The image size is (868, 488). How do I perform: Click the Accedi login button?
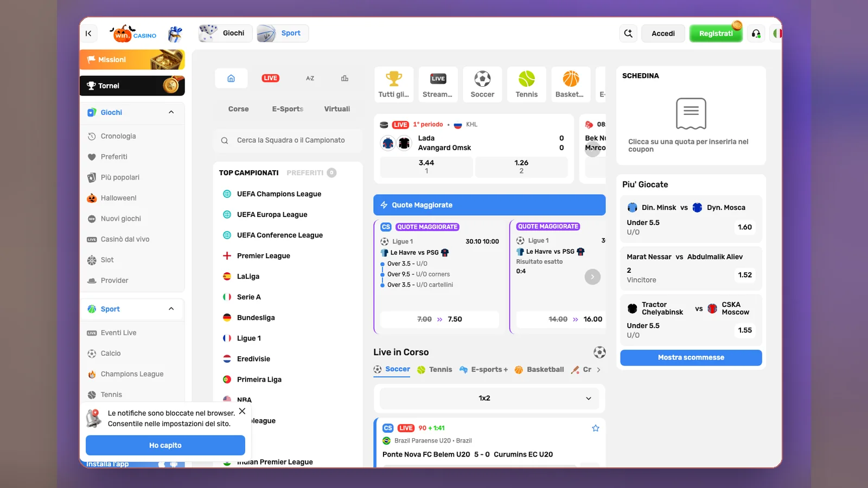[663, 34]
